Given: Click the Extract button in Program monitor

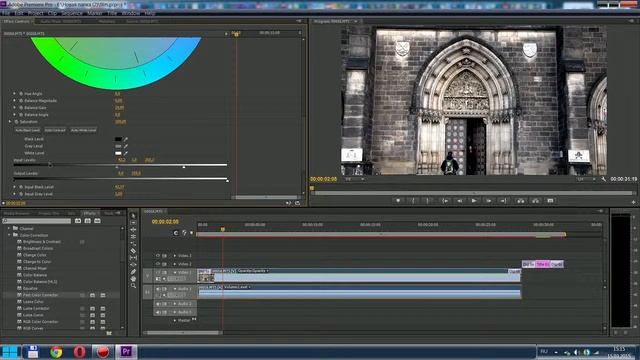Looking at the screenshot, I should point(536,200).
